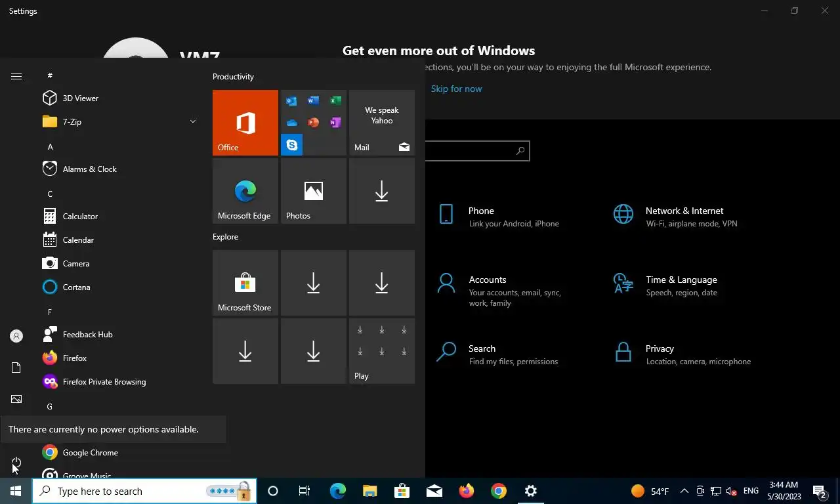Open Firefox from the taskbar

point(467,491)
